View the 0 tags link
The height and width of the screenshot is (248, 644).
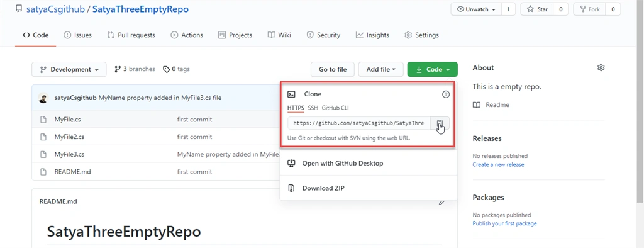(x=176, y=69)
